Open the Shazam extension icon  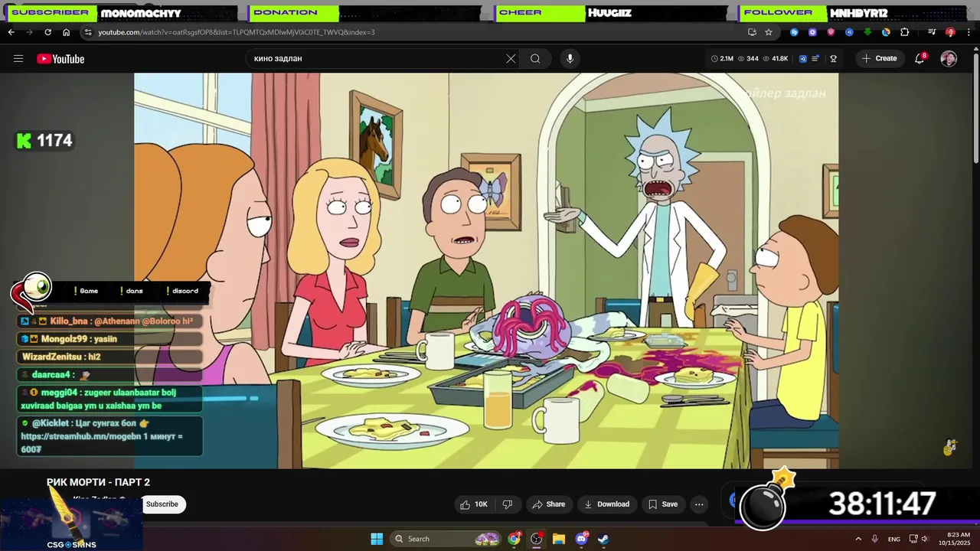(794, 32)
